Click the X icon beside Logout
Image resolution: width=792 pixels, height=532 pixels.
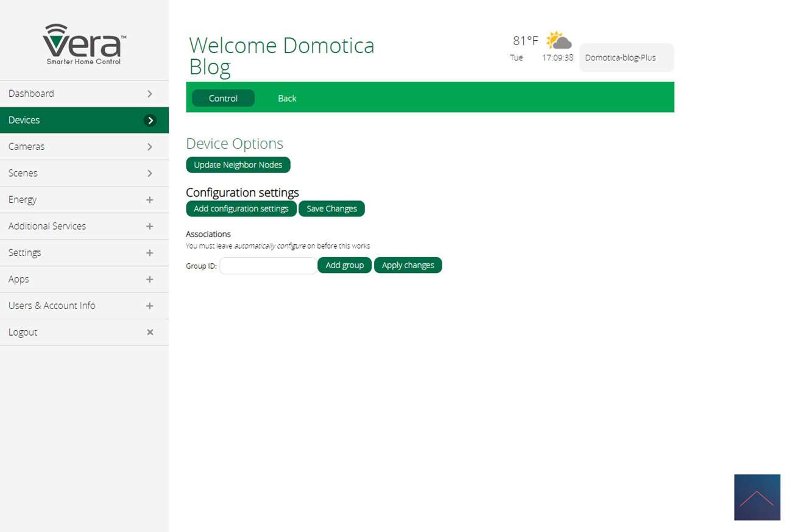(x=150, y=332)
